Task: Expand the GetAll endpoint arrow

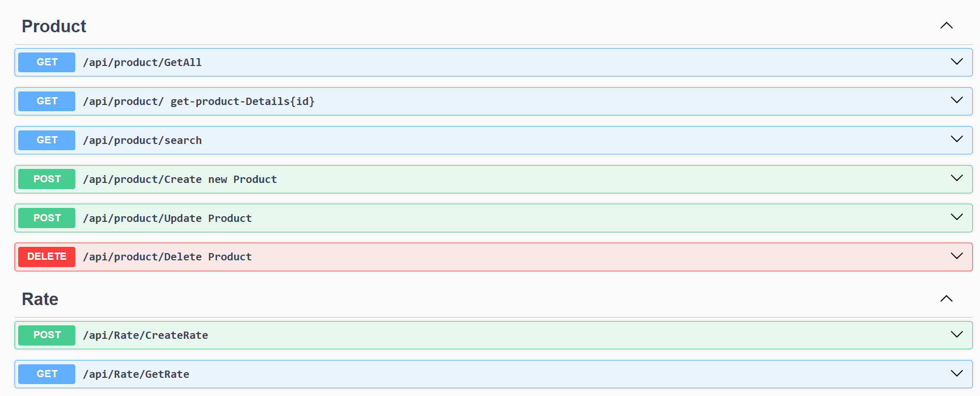Action: click(x=956, y=62)
